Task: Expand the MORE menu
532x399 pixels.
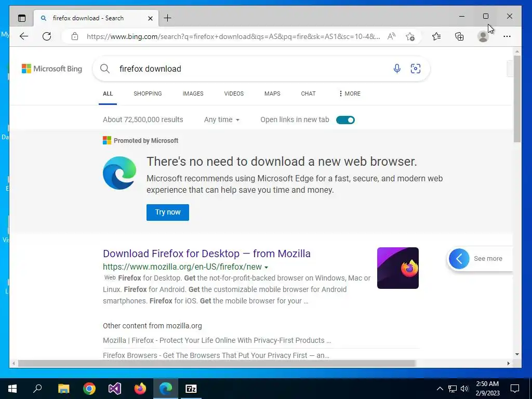Action: click(x=350, y=94)
